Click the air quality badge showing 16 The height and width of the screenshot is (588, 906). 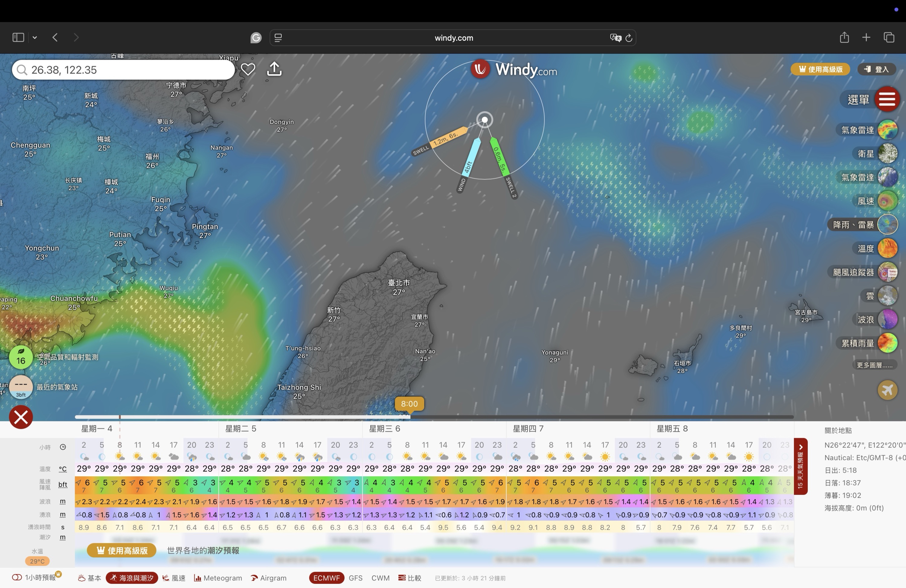coord(21,358)
